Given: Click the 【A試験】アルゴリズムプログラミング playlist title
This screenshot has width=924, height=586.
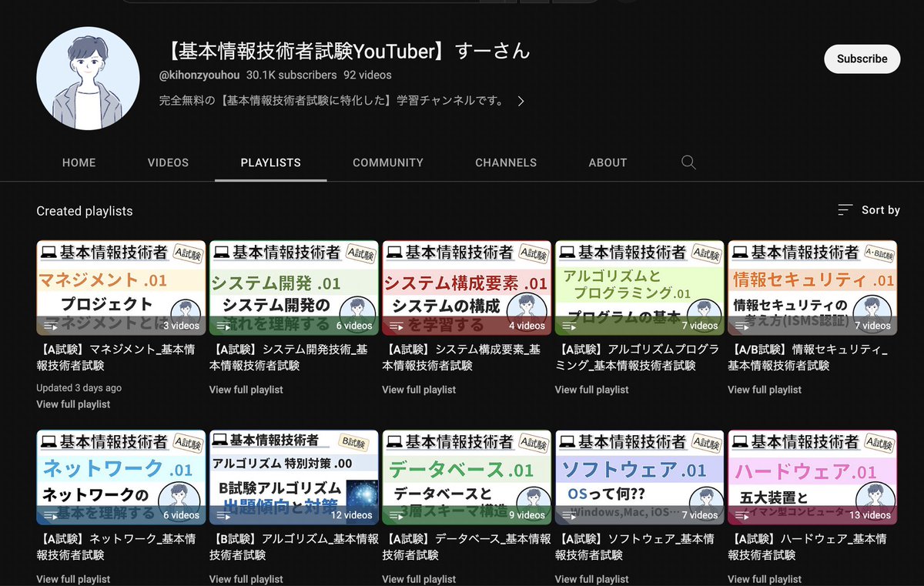Looking at the screenshot, I should [638, 357].
